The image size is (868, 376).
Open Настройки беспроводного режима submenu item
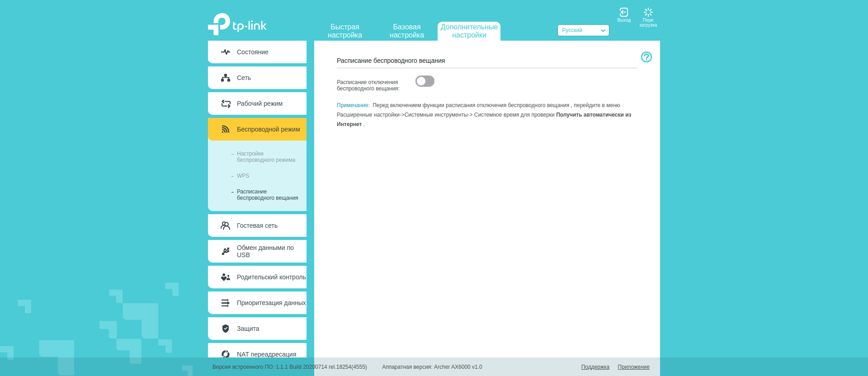point(265,157)
